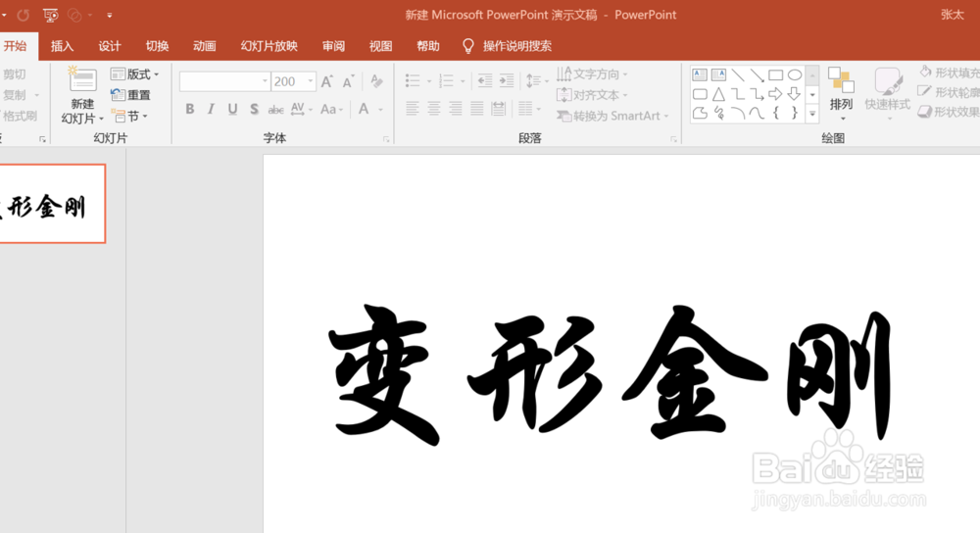Click inside the font name box

[x=220, y=81]
